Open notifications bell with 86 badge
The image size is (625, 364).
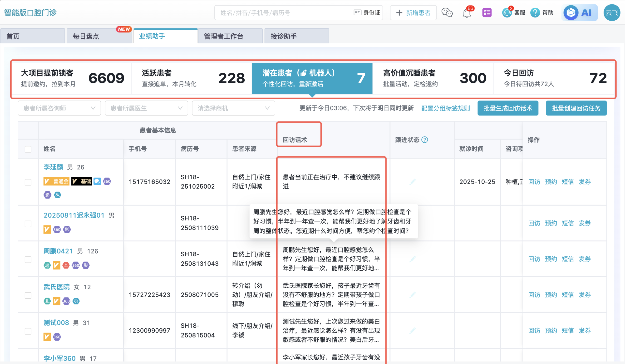click(x=467, y=12)
